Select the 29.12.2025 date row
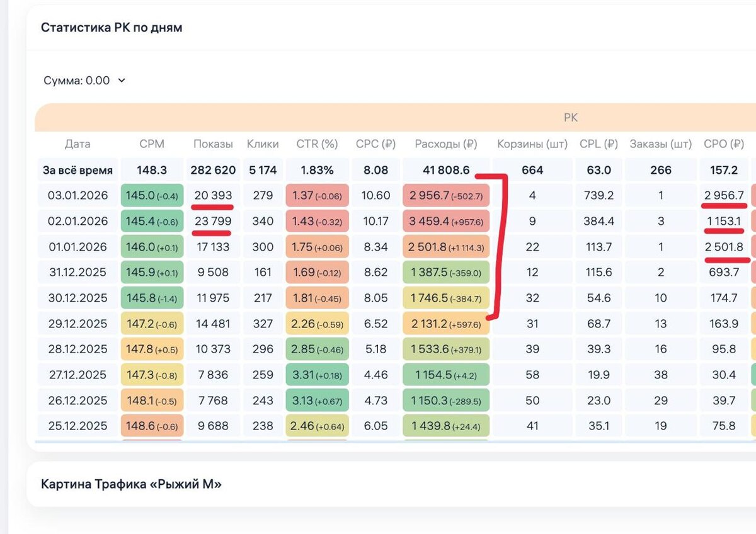 [x=396, y=324]
